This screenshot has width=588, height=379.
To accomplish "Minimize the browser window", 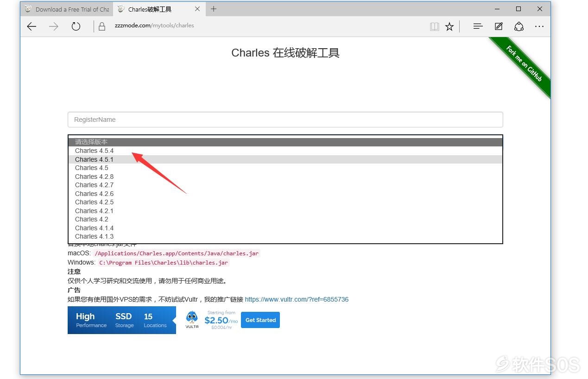I will pos(497,9).
